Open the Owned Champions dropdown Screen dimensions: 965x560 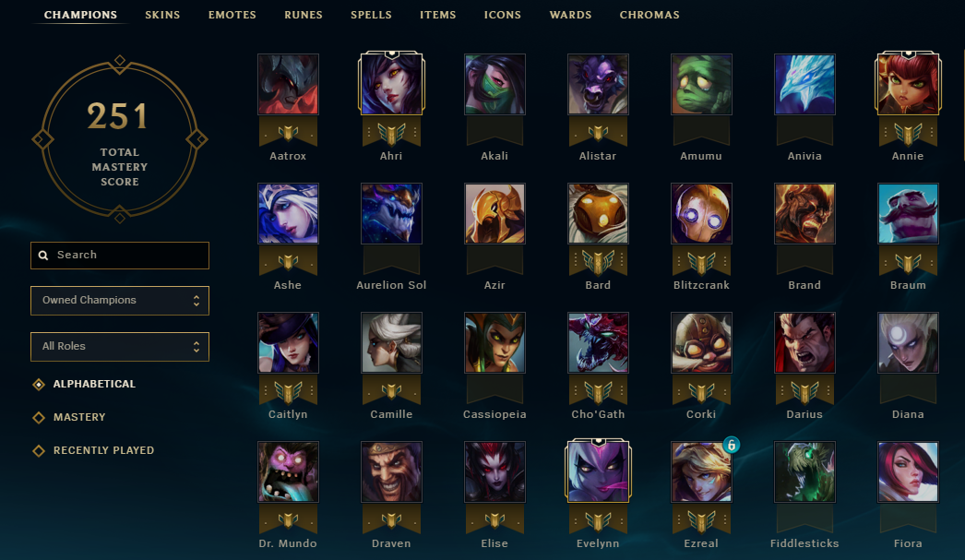pyautogui.click(x=120, y=301)
